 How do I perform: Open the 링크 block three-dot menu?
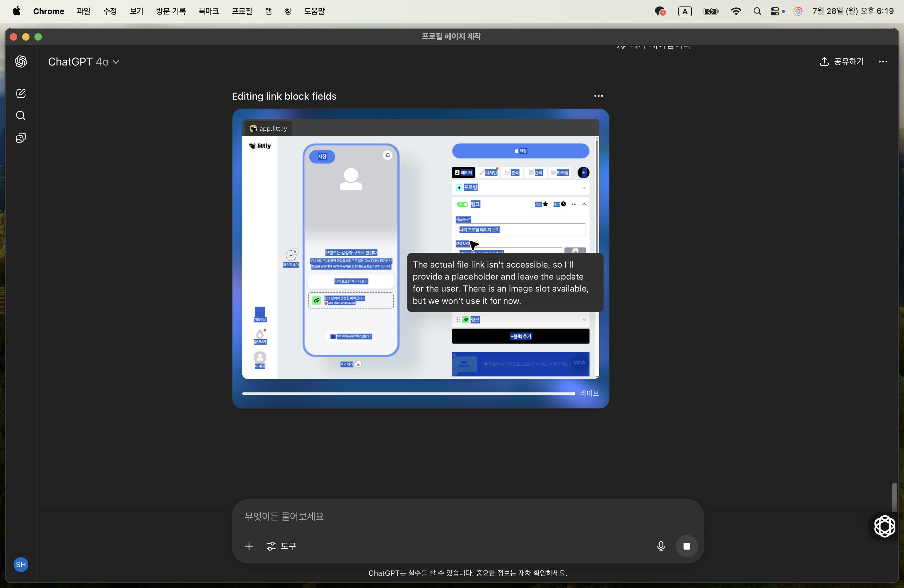[574, 205]
